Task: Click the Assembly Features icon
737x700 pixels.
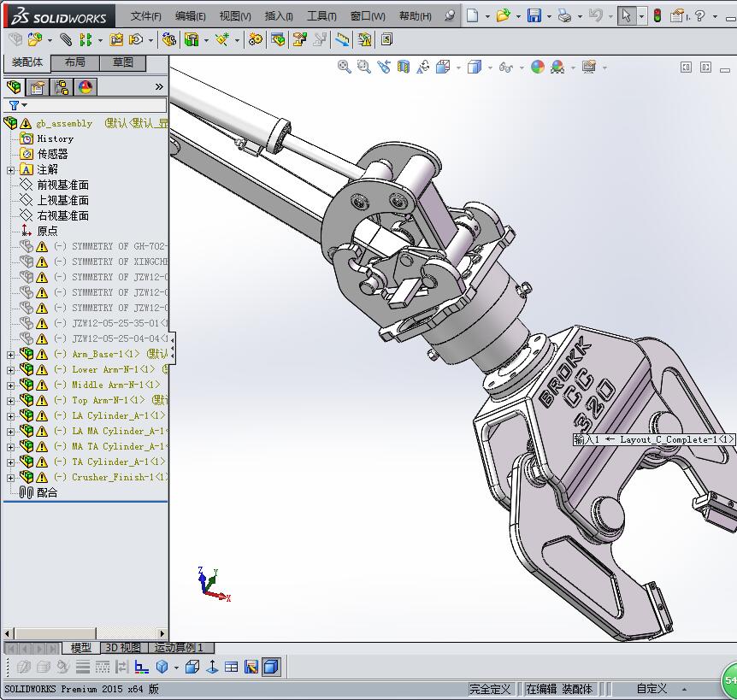Action: tap(192, 39)
